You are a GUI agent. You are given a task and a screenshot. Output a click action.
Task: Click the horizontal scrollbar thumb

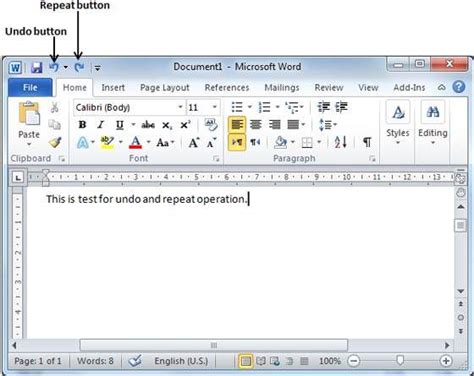point(214,345)
